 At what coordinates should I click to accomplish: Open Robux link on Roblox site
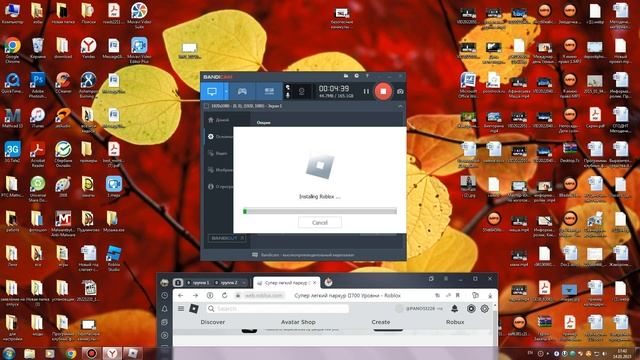[455, 322]
